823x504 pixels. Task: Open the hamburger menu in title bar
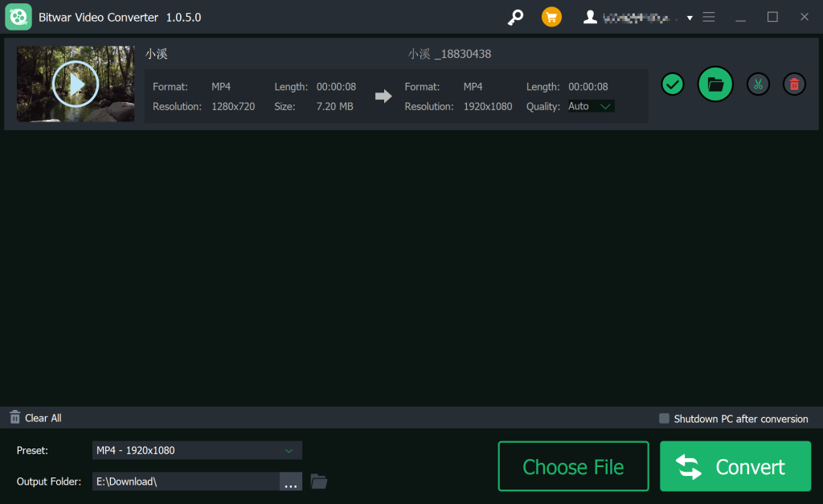[709, 17]
